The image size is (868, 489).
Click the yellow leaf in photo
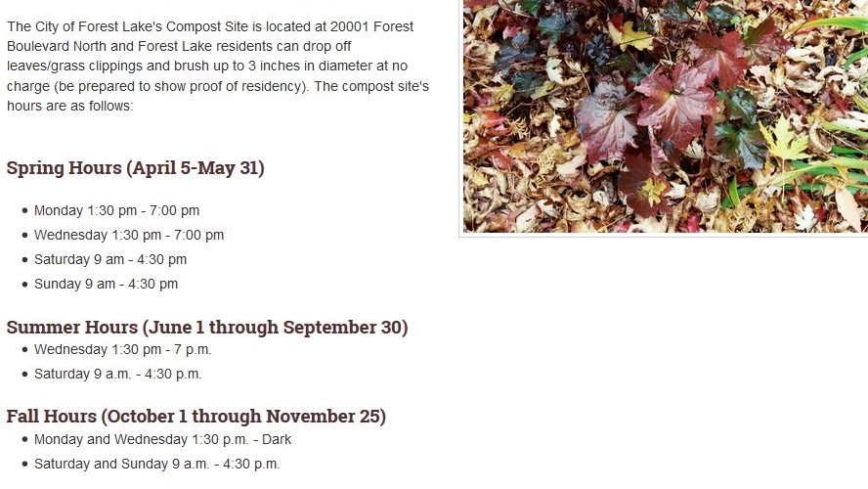coord(784,141)
